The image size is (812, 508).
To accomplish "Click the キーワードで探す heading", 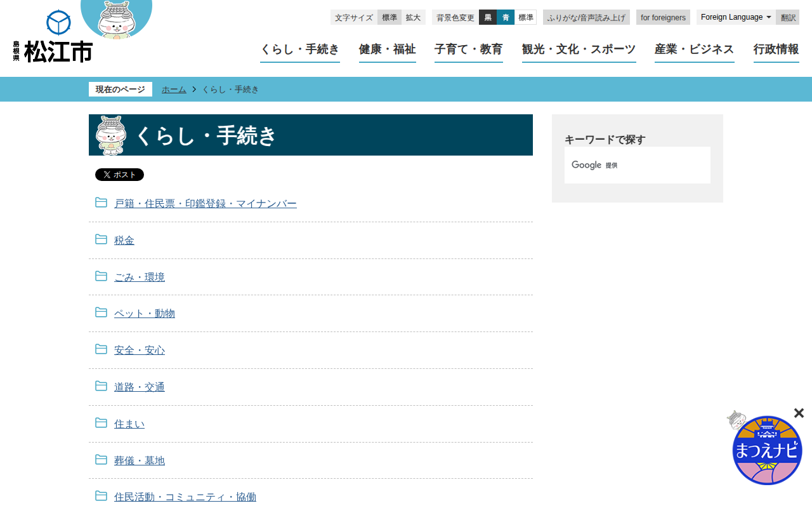I will [x=605, y=139].
